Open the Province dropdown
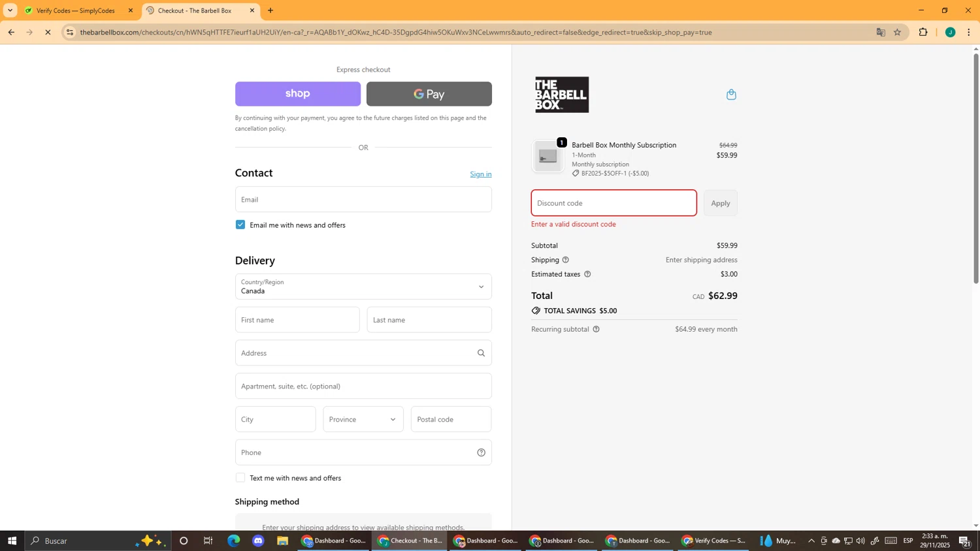Image resolution: width=980 pixels, height=551 pixels. (x=363, y=419)
